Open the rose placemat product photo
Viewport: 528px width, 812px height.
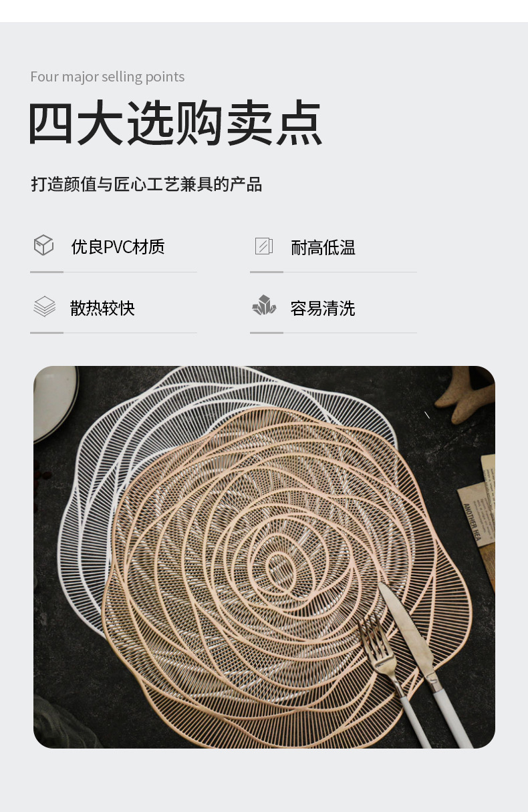(x=264, y=557)
